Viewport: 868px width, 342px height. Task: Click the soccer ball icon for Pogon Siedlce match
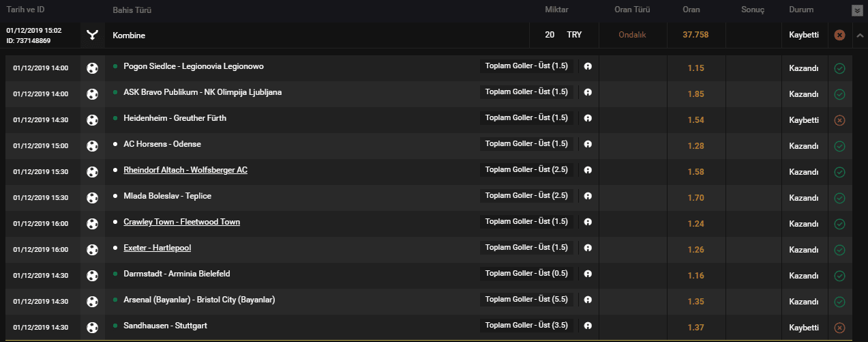point(93,68)
